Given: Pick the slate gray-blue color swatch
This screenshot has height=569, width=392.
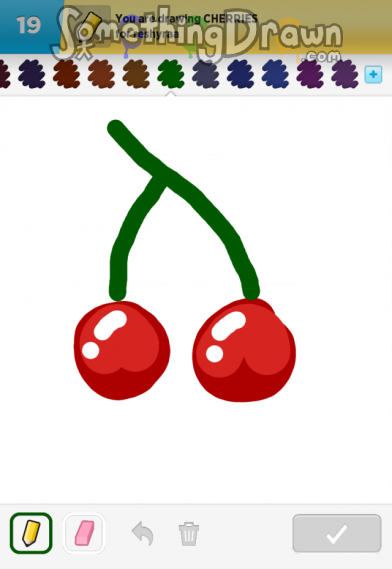Looking at the screenshot, I should pos(205,74).
